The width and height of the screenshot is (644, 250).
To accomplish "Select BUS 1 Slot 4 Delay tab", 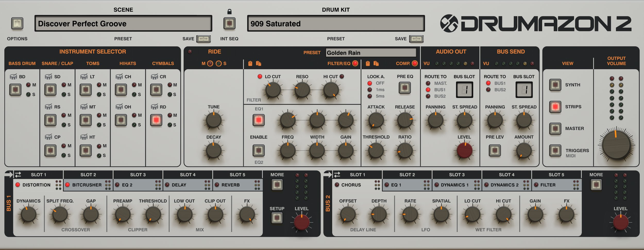I will point(188,185).
